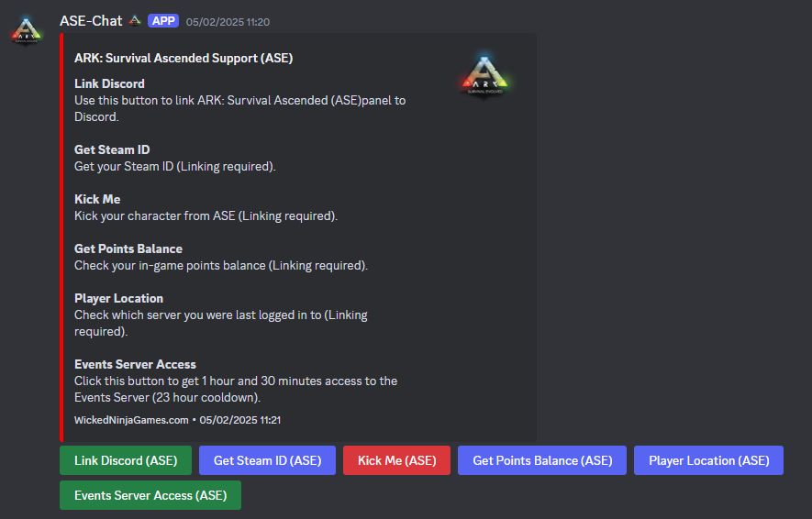Click the APP badge next to the username
The height and width of the screenshot is (519, 812).
click(163, 21)
